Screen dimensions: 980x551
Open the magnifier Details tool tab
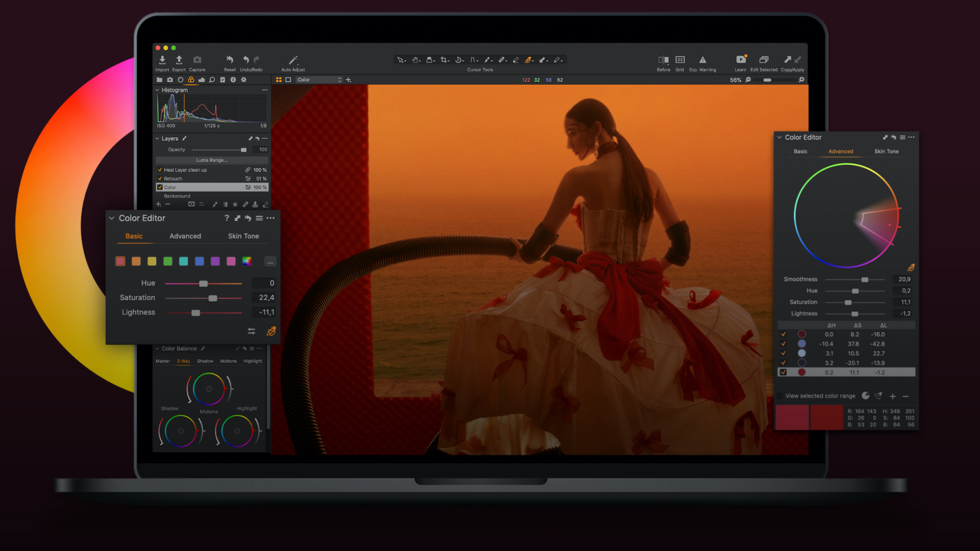tap(212, 80)
